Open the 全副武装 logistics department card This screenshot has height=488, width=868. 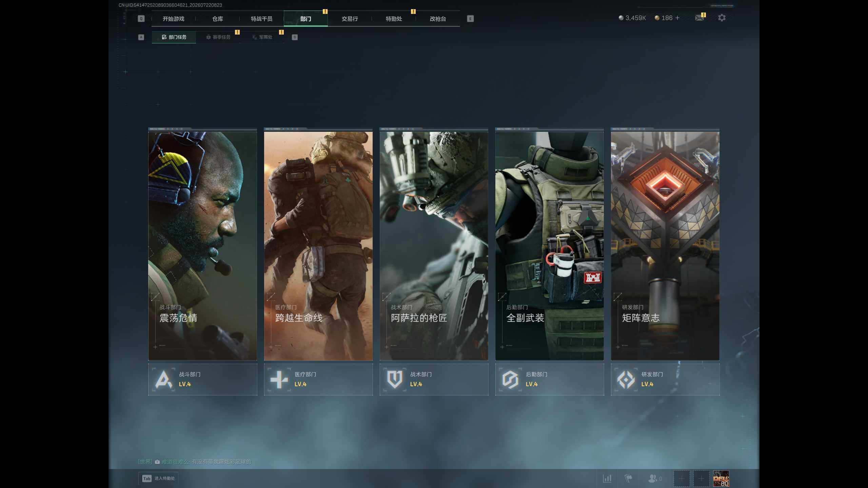(549, 244)
